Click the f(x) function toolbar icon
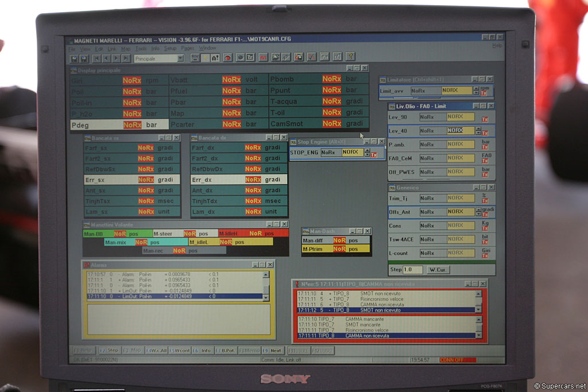588x392 pixels. tap(325, 57)
